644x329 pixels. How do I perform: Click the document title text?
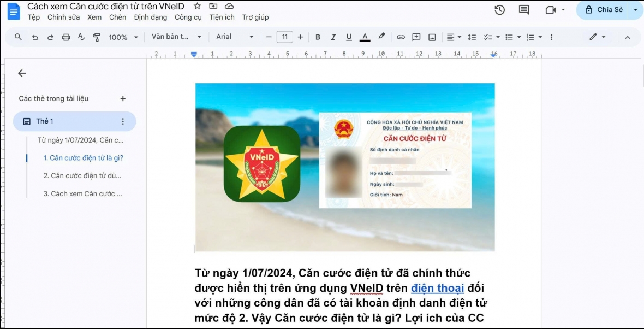(x=105, y=6)
